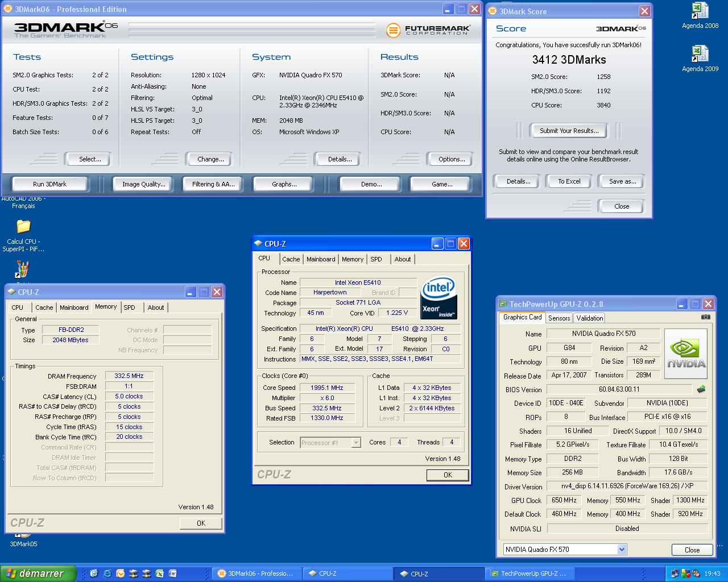The height and width of the screenshot is (582, 728).
Task: Click the Close button in GPU-Z
Action: click(x=692, y=550)
